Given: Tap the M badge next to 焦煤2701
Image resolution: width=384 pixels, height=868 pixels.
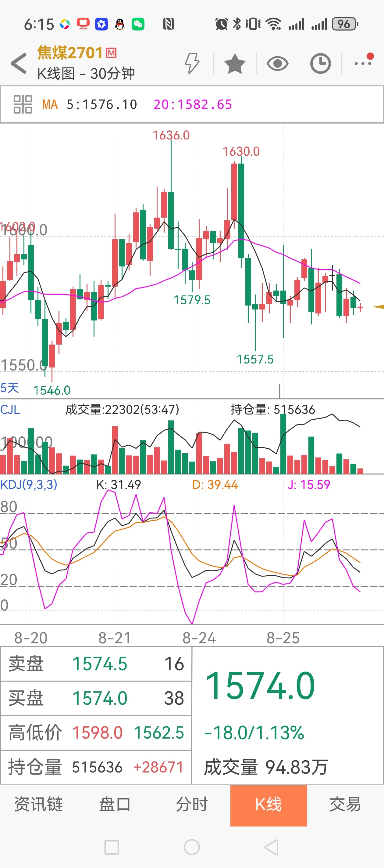Looking at the screenshot, I should click(111, 53).
